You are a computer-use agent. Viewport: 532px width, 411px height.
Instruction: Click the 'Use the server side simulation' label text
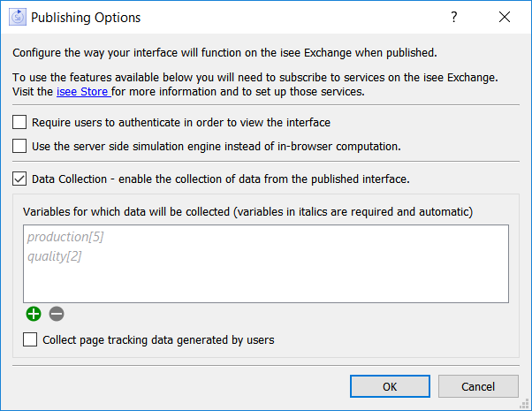pyautogui.click(x=217, y=146)
